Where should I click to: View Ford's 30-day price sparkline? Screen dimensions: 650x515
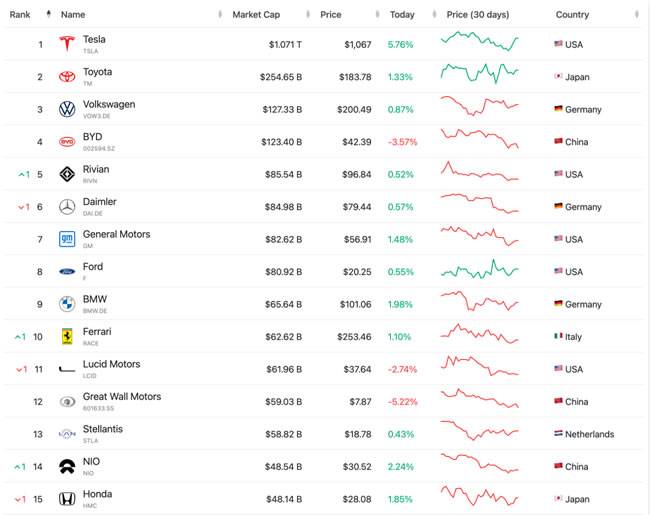pyautogui.click(x=480, y=270)
